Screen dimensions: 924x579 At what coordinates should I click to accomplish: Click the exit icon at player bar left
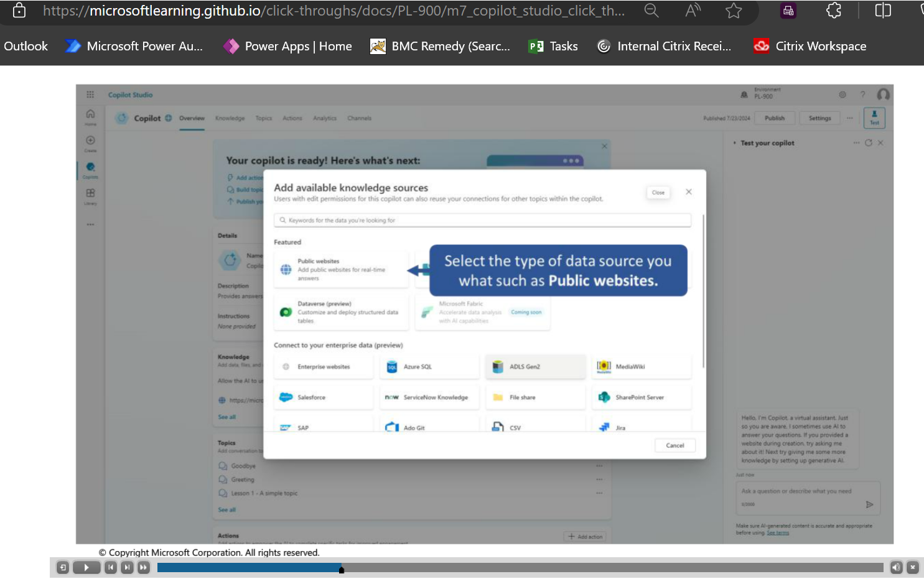(x=63, y=567)
